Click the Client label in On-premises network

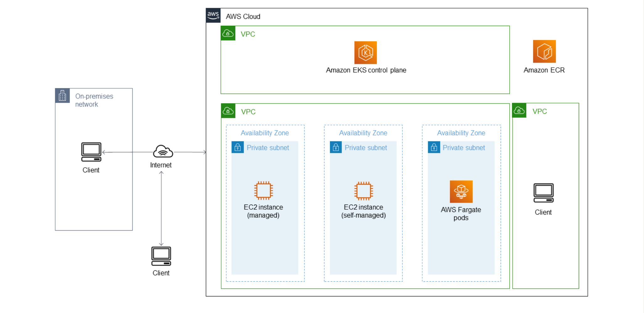click(x=91, y=170)
